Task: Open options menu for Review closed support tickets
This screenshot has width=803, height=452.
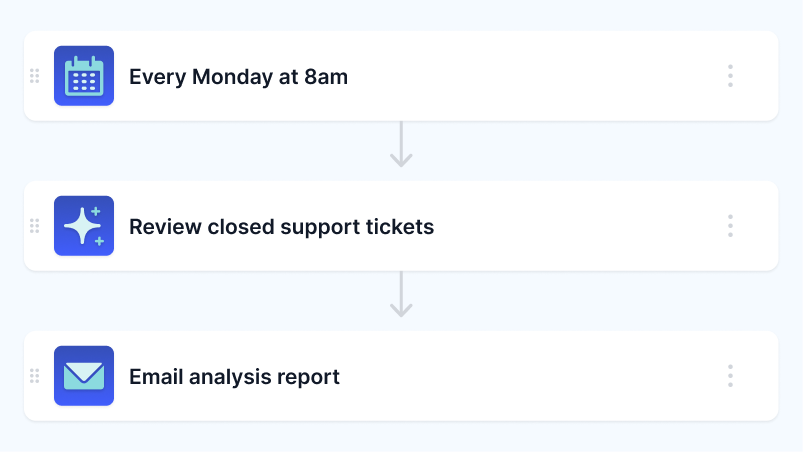Action: click(x=730, y=226)
